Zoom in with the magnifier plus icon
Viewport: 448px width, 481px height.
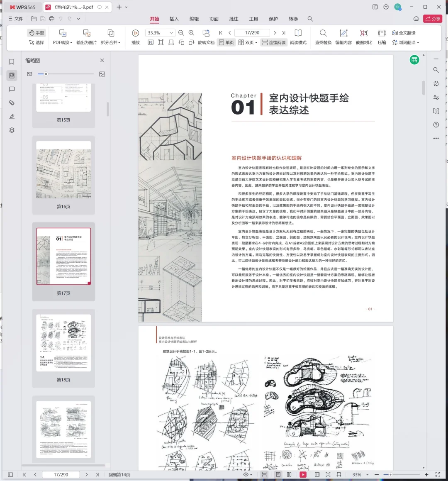click(x=191, y=33)
